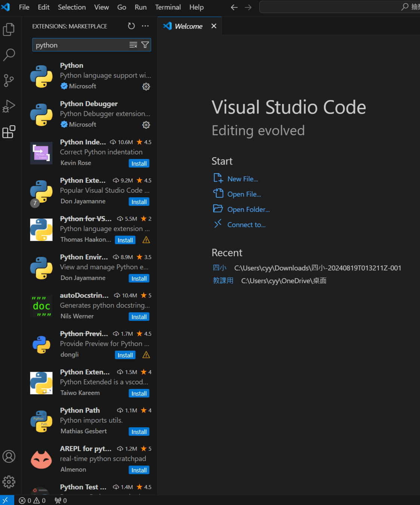Screen dimensions: 420x505
Task: Open the File menu
Action: pos(24,7)
